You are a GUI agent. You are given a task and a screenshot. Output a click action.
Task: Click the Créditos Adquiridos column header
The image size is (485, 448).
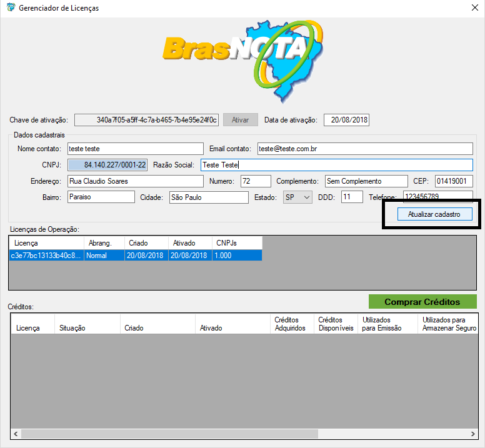tap(292, 324)
